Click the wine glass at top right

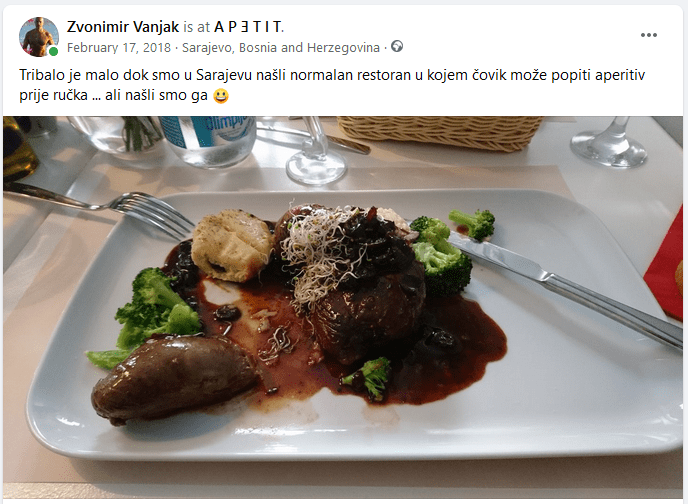(609, 141)
